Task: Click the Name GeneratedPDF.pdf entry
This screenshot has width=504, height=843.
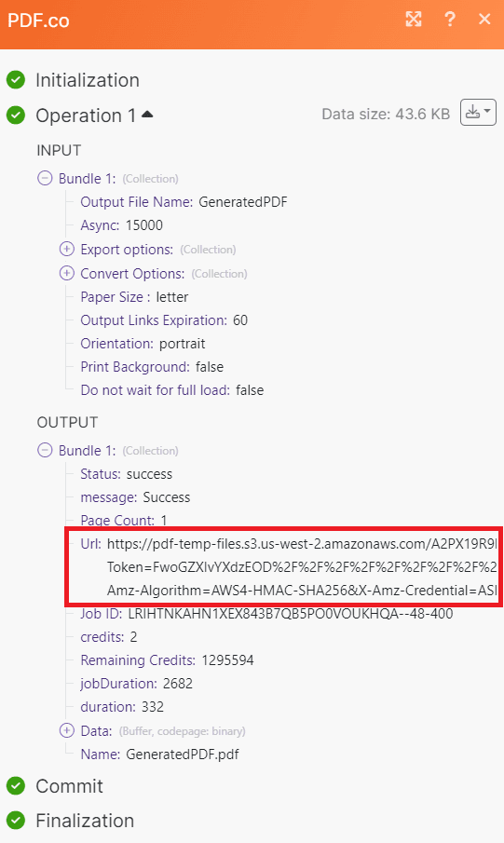Action: (x=159, y=755)
